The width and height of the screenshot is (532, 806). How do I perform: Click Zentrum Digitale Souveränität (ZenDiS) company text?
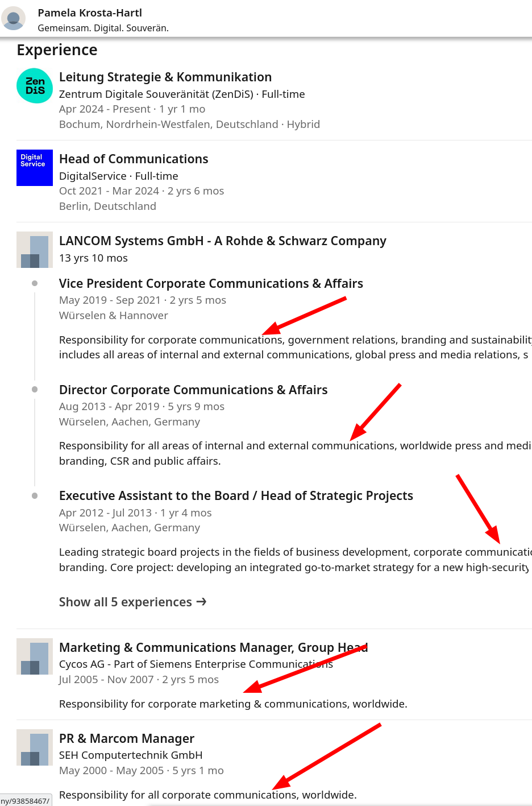pyautogui.click(x=156, y=94)
